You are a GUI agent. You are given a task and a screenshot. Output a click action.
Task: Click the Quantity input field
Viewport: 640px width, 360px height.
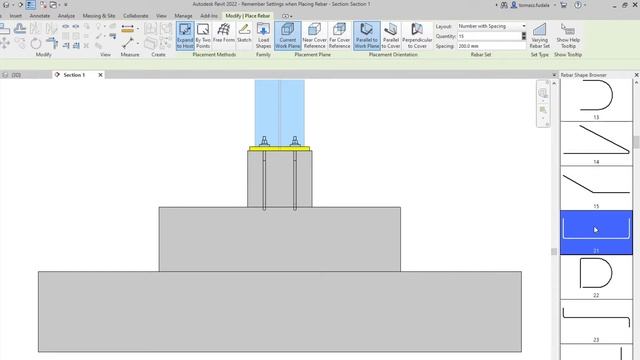point(489,36)
